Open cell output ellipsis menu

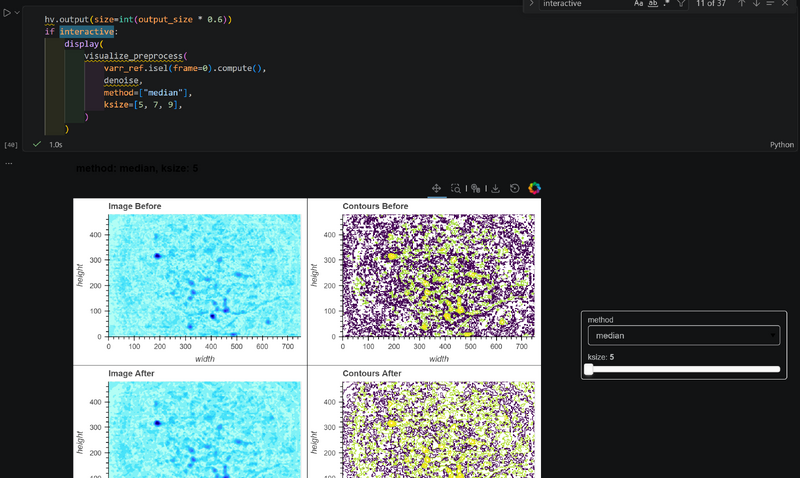[9, 164]
